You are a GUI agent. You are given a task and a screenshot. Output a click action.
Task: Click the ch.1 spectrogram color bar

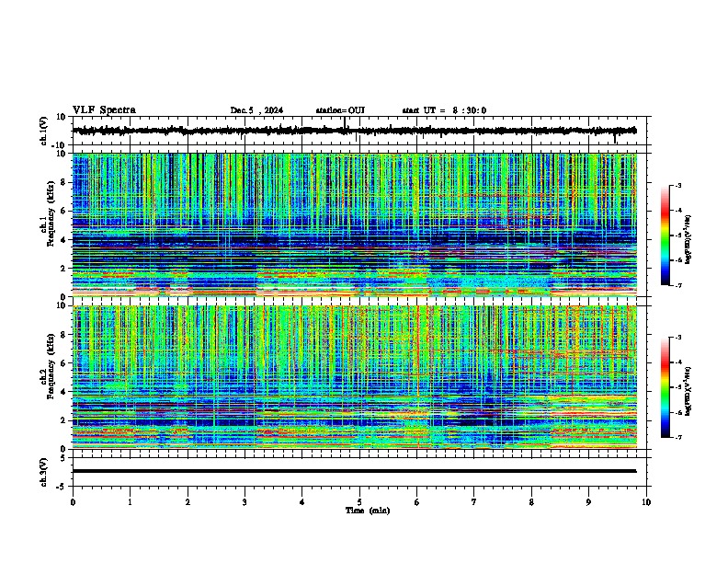tap(665, 236)
